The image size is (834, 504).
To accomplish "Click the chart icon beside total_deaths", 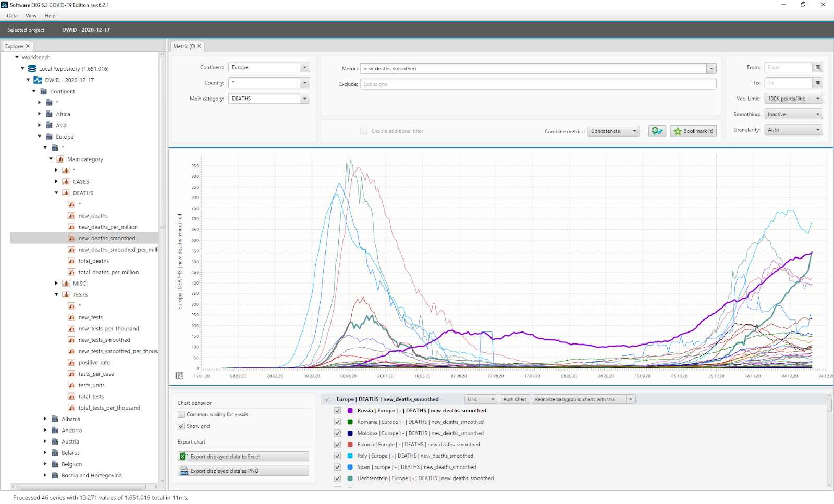I will (71, 261).
